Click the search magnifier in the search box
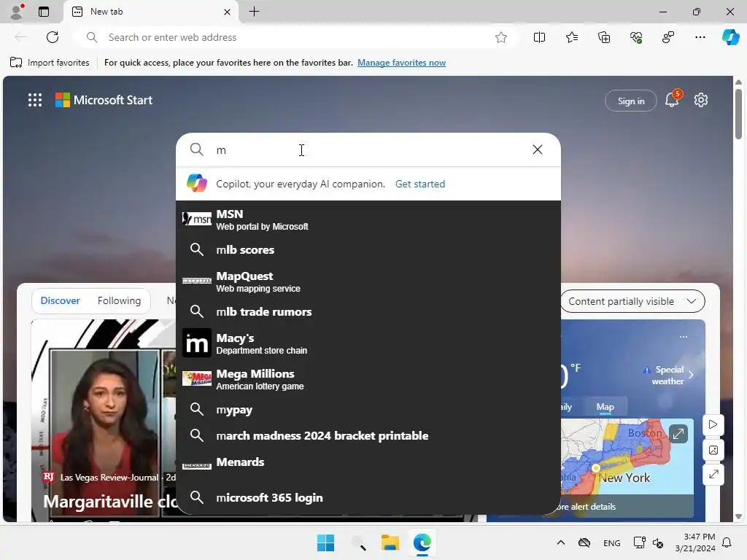 click(x=196, y=149)
